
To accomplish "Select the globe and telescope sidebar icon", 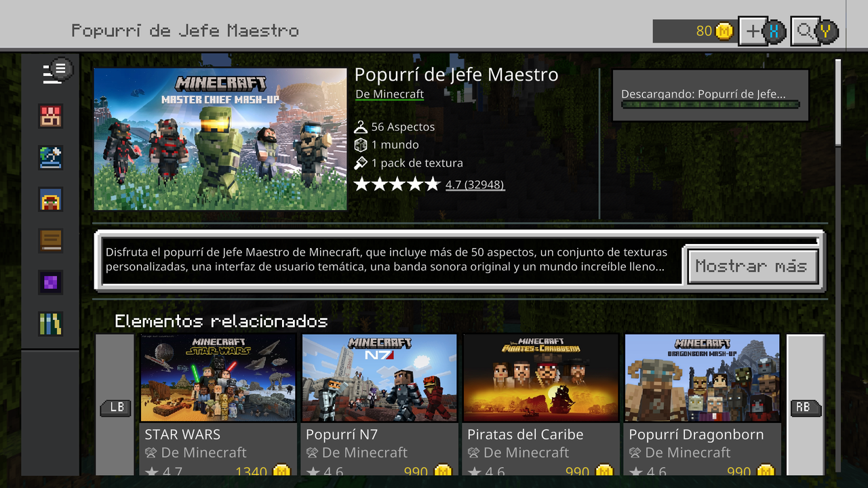I will pyautogui.click(x=51, y=157).
